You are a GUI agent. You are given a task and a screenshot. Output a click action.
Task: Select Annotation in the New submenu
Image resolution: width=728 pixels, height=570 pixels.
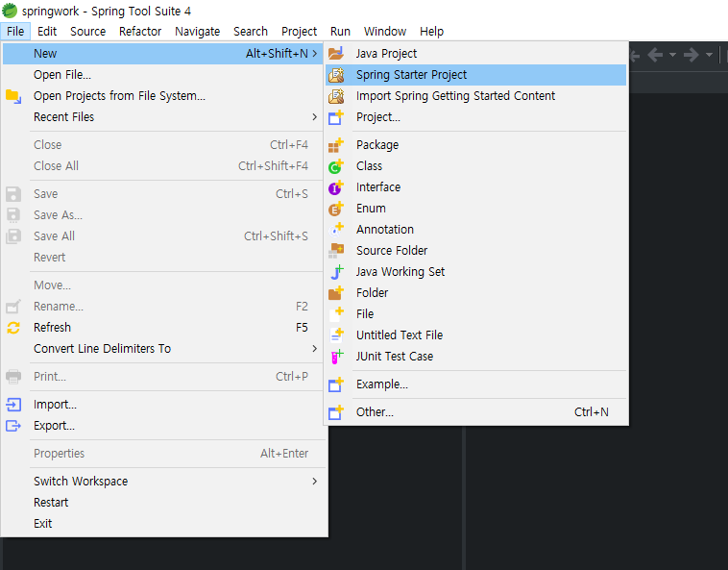tap(476, 230)
